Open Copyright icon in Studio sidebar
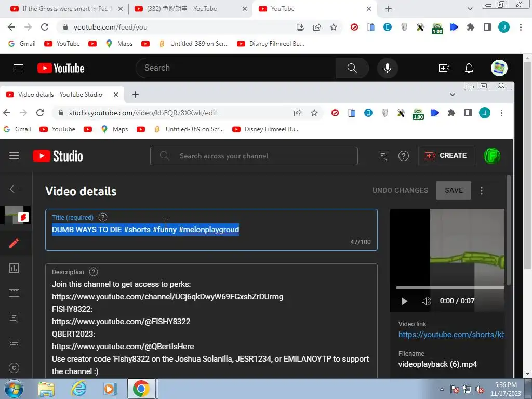Image resolution: width=532 pixels, height=399 pixels. tap(14, 368)
